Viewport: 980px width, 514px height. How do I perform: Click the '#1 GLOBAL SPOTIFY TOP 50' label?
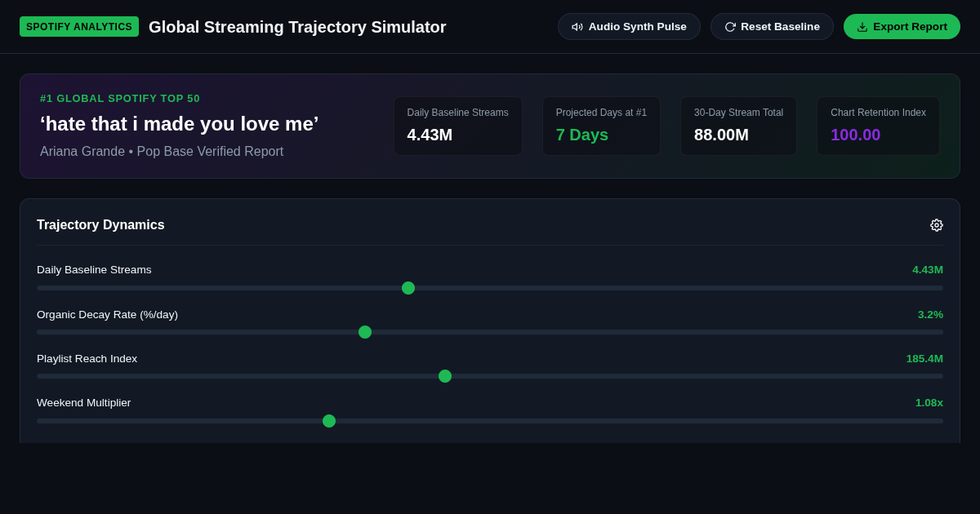tap(120, 99)
